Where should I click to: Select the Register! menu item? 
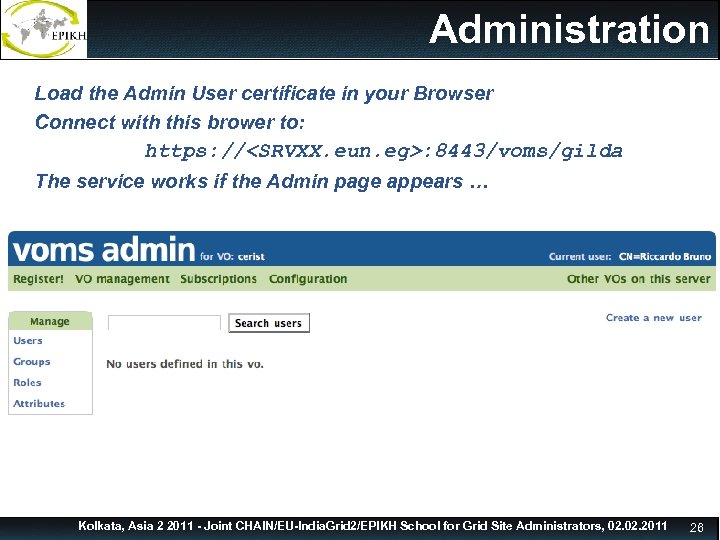tap(38, 279)
